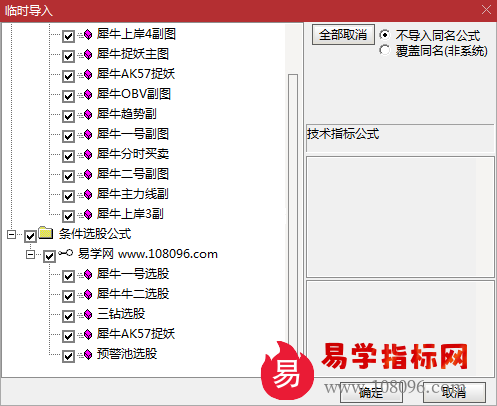Select the 犀牛二号副图 tree entry
Screen dimensions: 497x406
point(133,174)
